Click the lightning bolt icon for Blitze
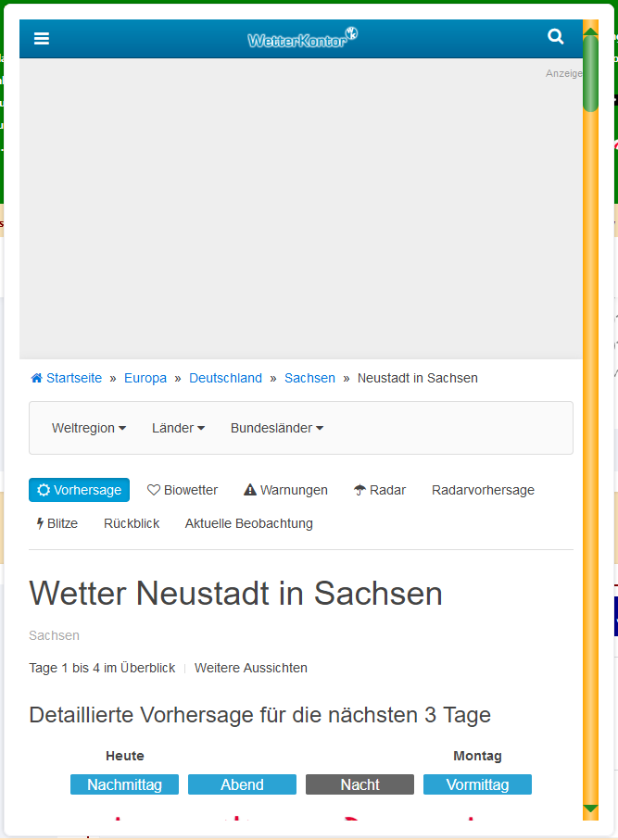Viewport: 618px width, 840px height. coord(40,523)
